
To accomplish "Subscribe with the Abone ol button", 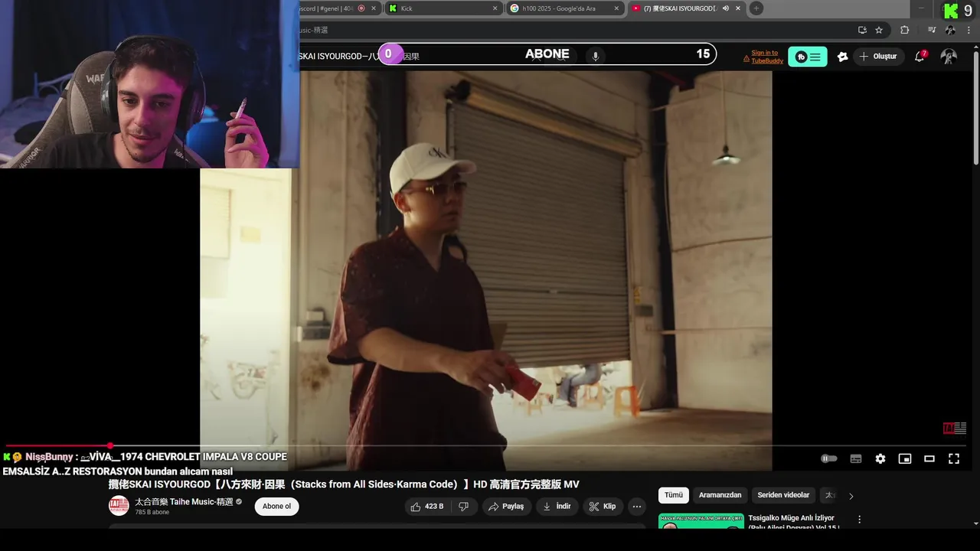I will tap(276, 507).
